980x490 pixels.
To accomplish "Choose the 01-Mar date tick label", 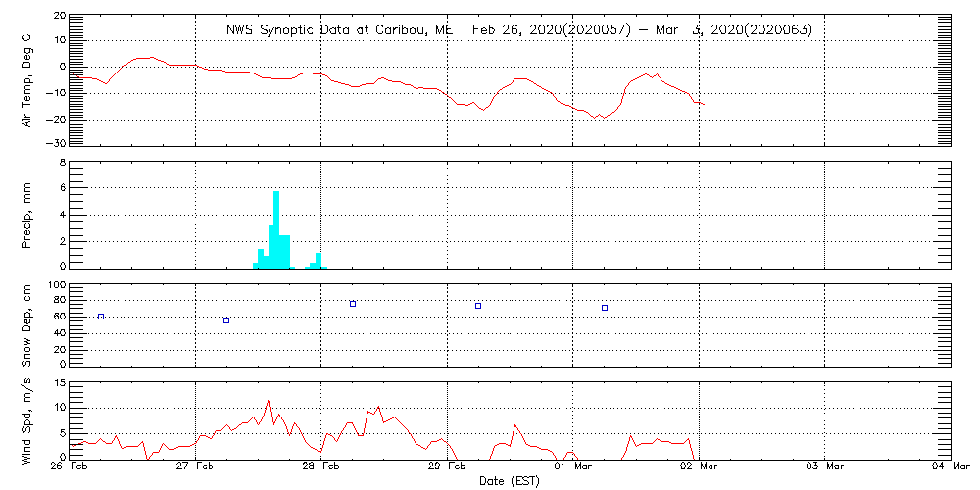I will click(x=573, y=467).
